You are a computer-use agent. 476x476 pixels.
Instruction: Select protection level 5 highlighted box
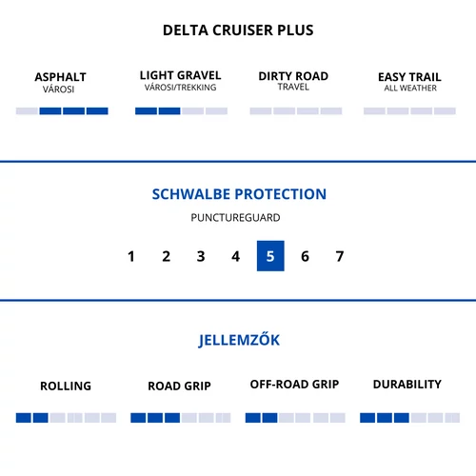[270, 256]
